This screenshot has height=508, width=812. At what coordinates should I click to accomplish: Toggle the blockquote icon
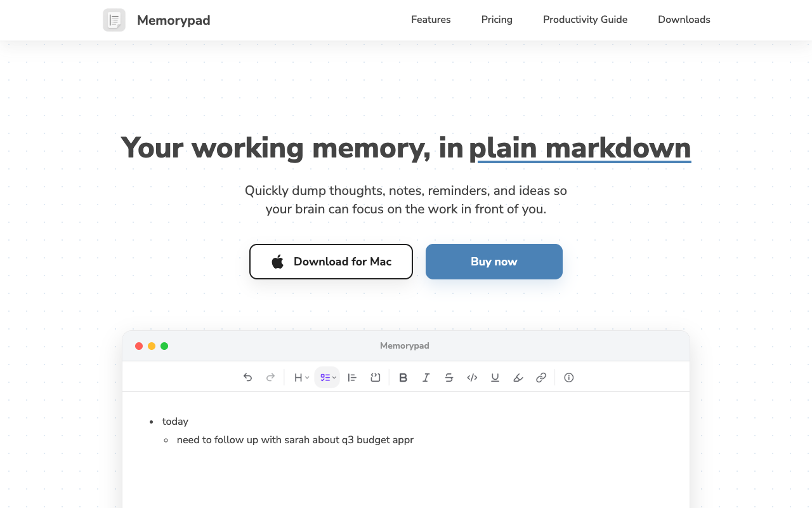tap(352, 377)
